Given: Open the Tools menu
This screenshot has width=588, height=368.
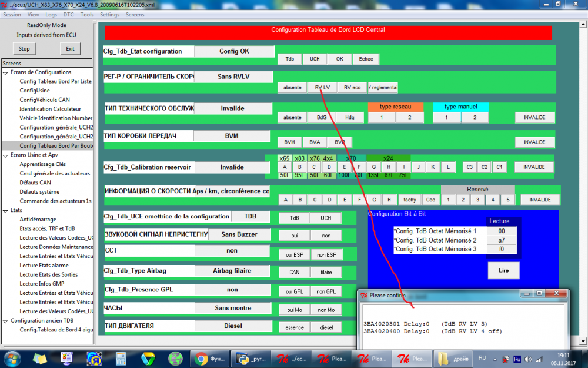Looking at the screenshot, I should click(x=87, y=15).
